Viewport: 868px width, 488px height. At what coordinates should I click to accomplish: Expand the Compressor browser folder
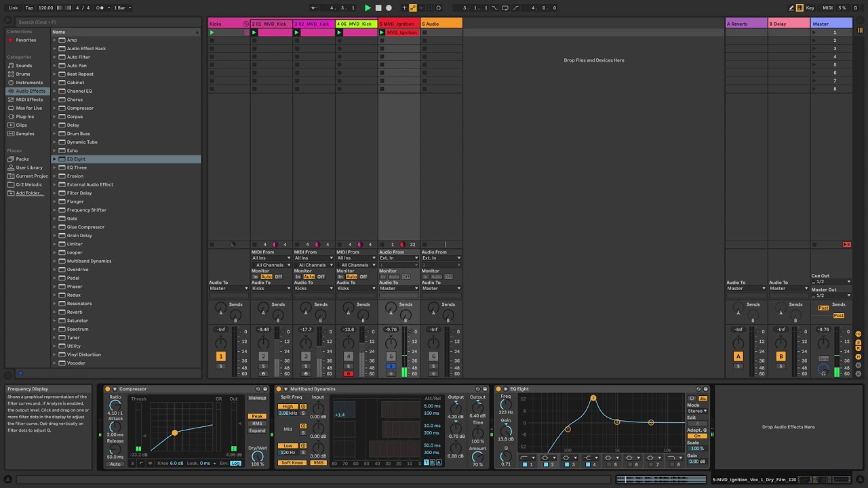tap(54, 108)
